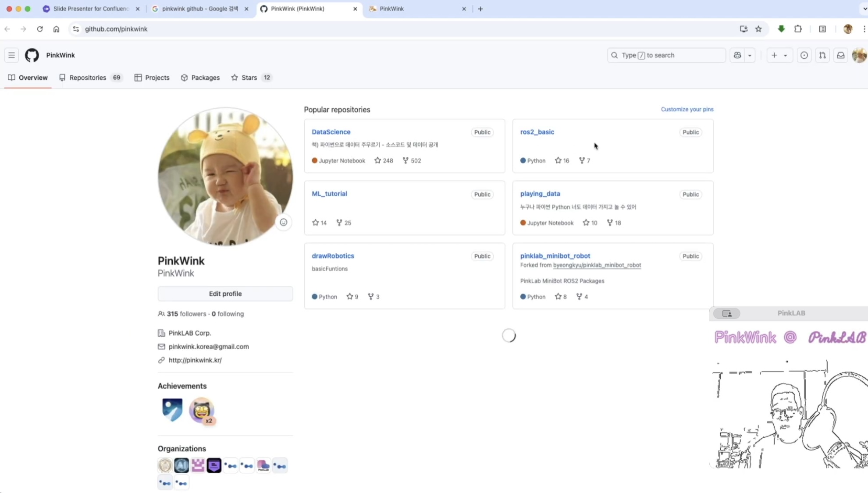Switch to the Repositories tab
The image size is (868, 493).
pos(88,78)
